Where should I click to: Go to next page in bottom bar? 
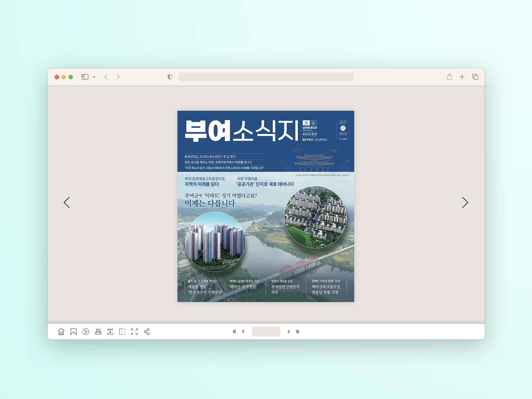pos(289,331)
